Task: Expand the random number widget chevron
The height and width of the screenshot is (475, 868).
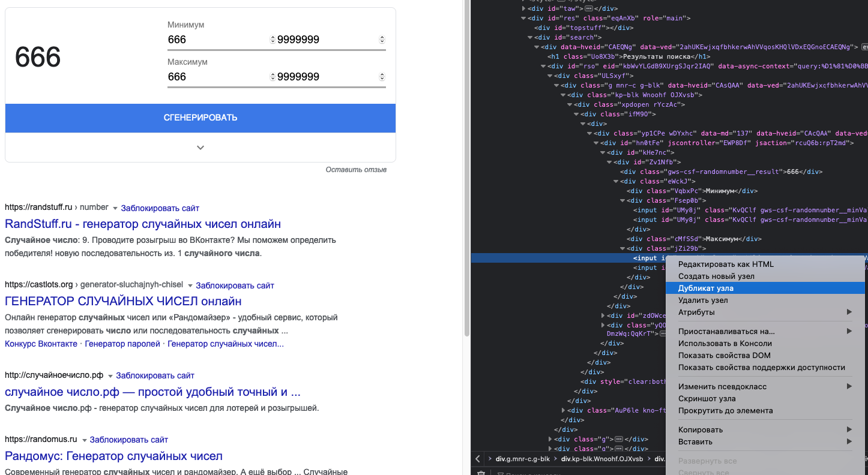Action: [200, 148]
